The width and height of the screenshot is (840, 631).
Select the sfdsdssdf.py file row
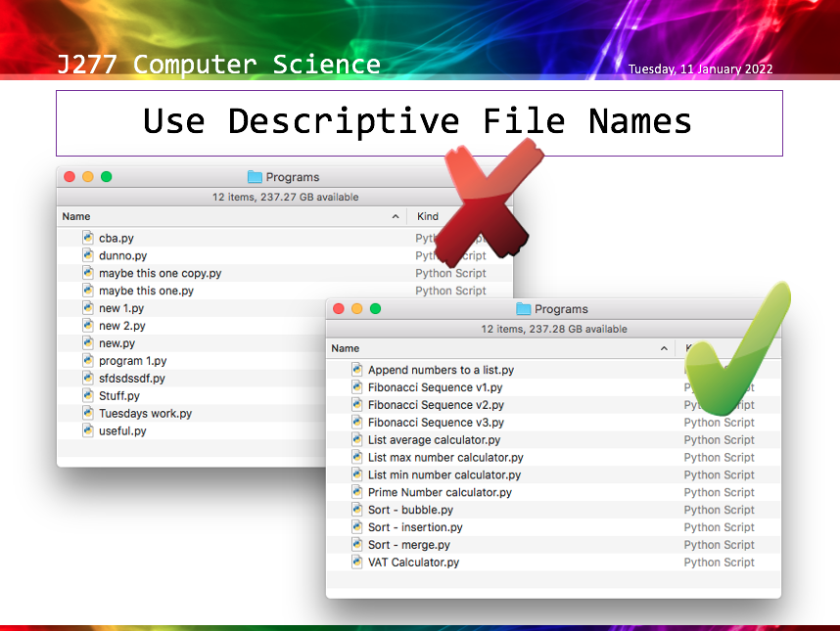tap(132, 379)
